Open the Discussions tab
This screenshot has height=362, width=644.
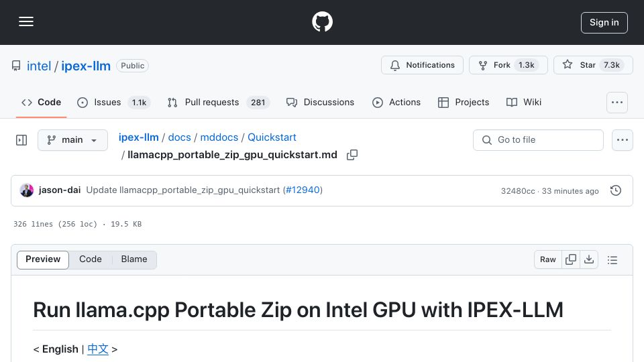(x=321, y=102)
